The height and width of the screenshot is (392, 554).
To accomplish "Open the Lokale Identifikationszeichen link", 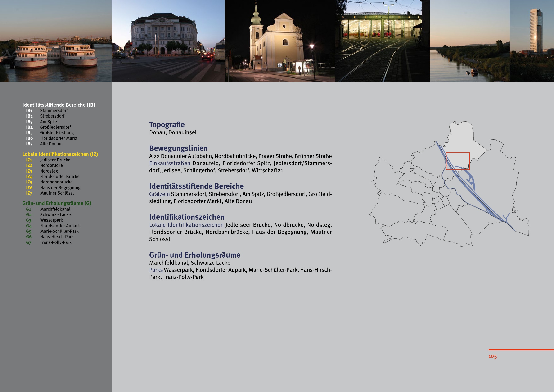I will (x=186, y=225).
